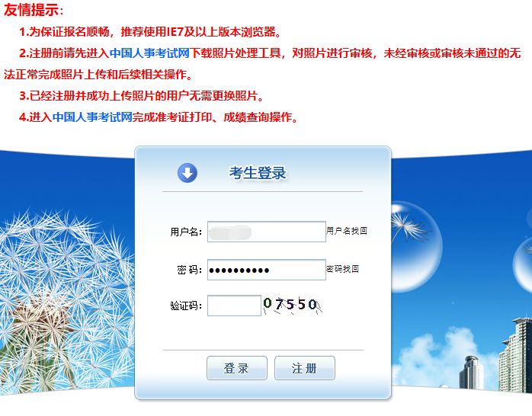Submit the form with the 登录 button
This screenshot has width=532, height=416.
237,368
